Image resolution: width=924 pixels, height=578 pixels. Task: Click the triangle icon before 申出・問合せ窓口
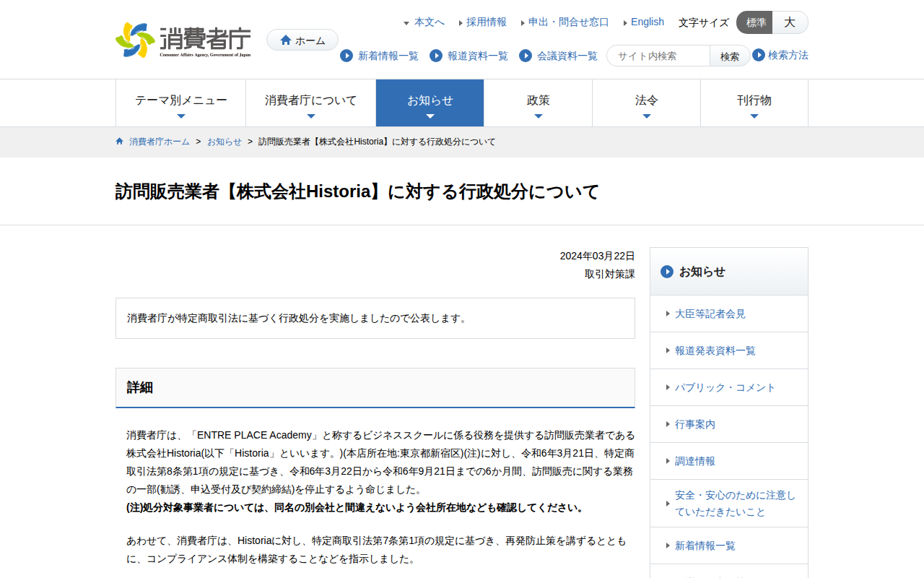523,23
